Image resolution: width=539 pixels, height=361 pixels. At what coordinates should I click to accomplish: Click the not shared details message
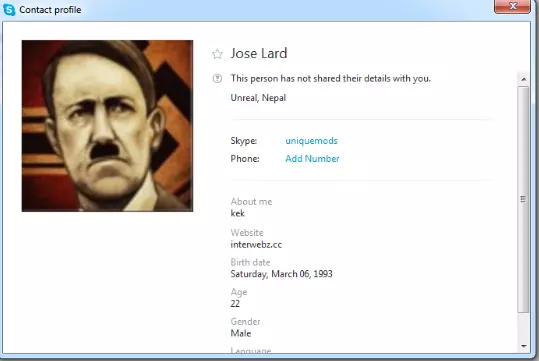(x=331, y=79)
